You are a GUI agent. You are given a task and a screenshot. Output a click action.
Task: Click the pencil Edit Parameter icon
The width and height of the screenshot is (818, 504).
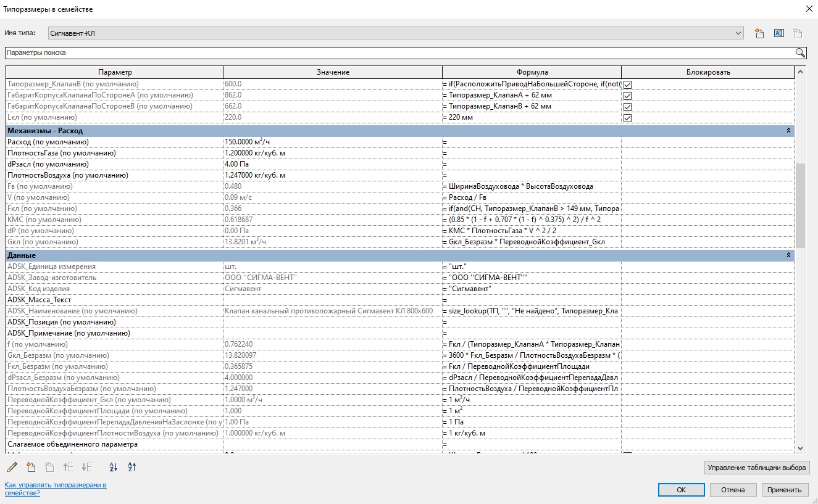point(12,467)
